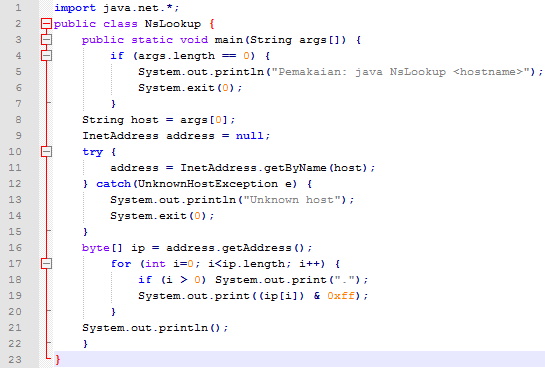
Task: Click the red closing brace on line 23
Action: (x=58, y=359)
